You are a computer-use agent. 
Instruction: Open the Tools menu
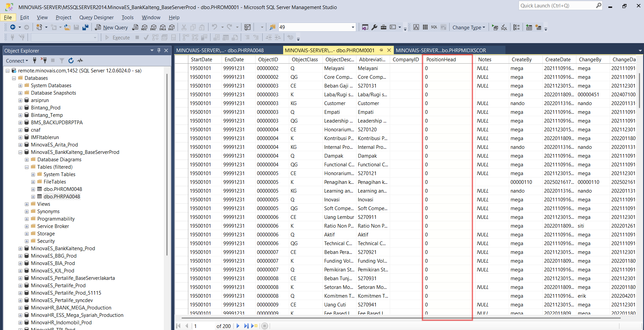(127, 18)
